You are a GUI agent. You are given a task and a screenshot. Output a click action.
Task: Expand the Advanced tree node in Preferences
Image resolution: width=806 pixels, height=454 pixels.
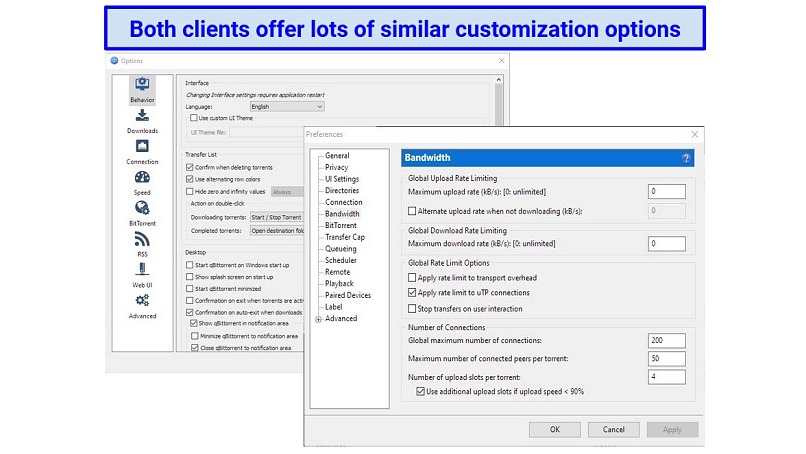pyautogui.click(x=318, y=319)
